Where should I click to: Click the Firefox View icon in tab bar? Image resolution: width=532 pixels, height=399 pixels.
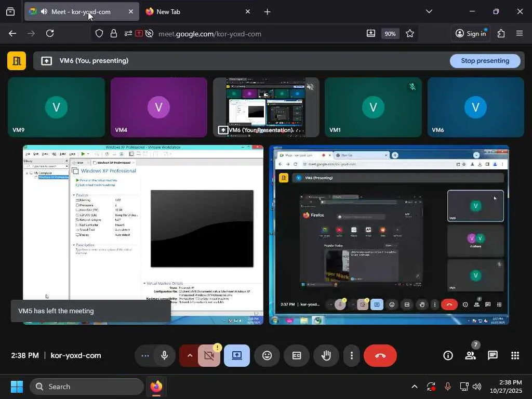[x=10, y=11]
